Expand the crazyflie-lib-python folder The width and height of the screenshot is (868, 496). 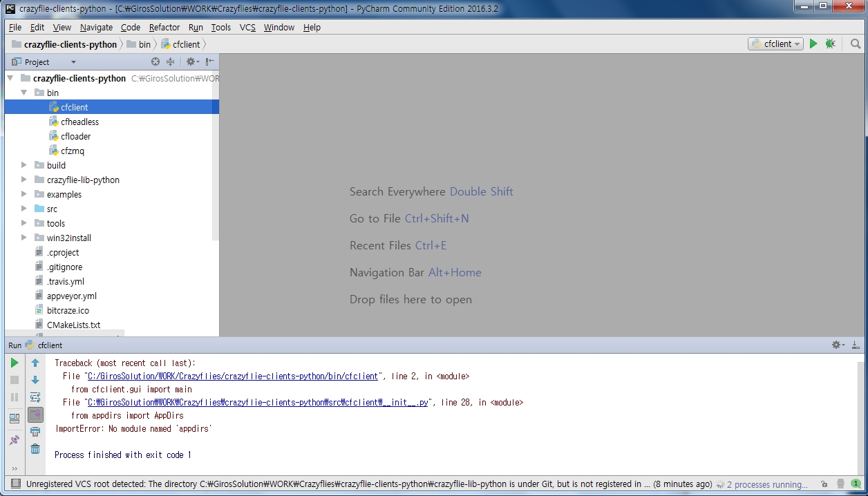click(x=24, y=180)
